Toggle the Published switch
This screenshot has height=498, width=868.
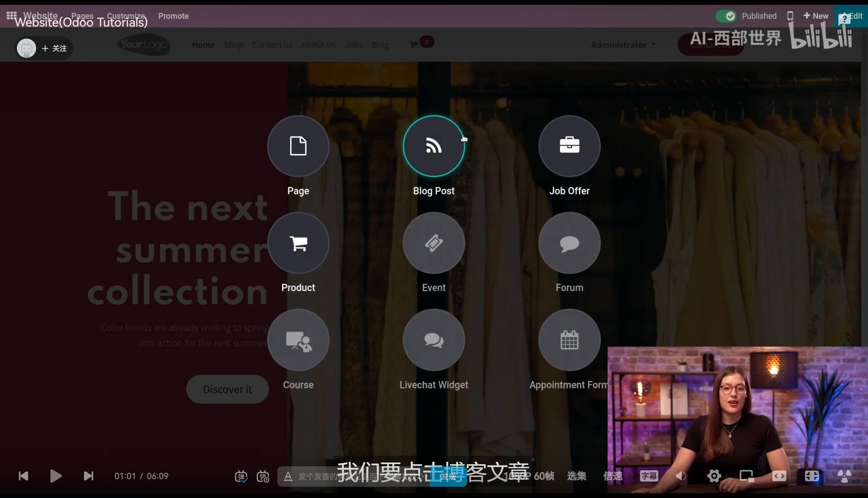tap(726, 16)
